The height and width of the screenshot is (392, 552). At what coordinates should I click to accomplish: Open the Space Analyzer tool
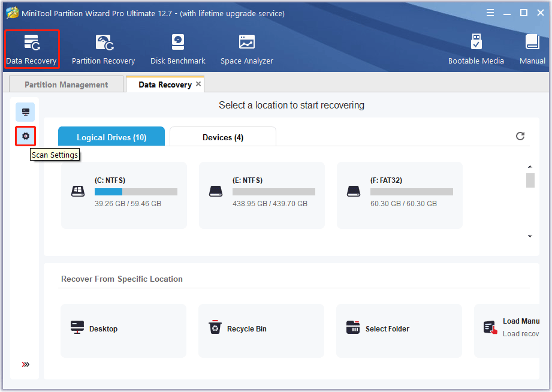[247, 49]
